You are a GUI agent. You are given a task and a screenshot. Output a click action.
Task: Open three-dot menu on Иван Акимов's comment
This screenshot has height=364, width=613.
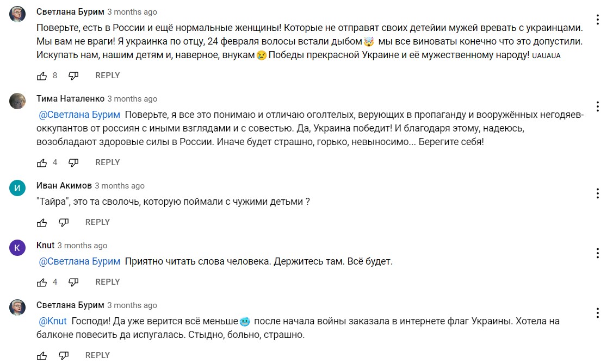pos(597,193)
